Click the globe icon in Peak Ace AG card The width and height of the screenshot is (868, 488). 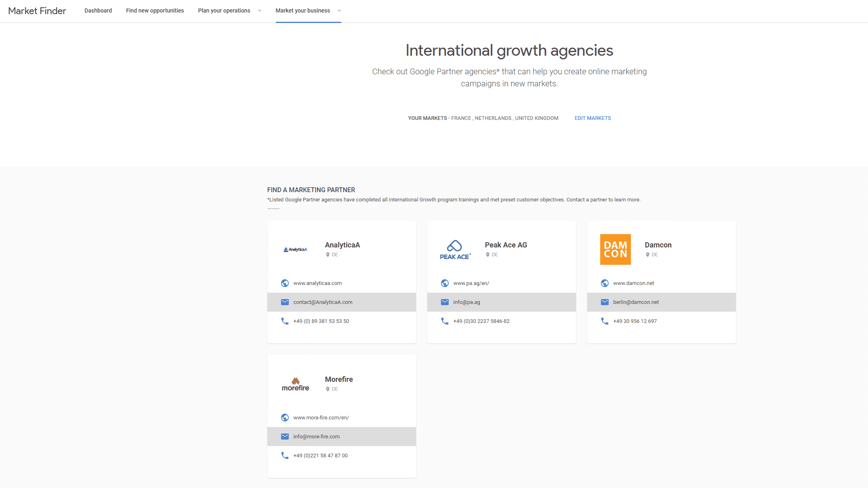coord(445,283)
